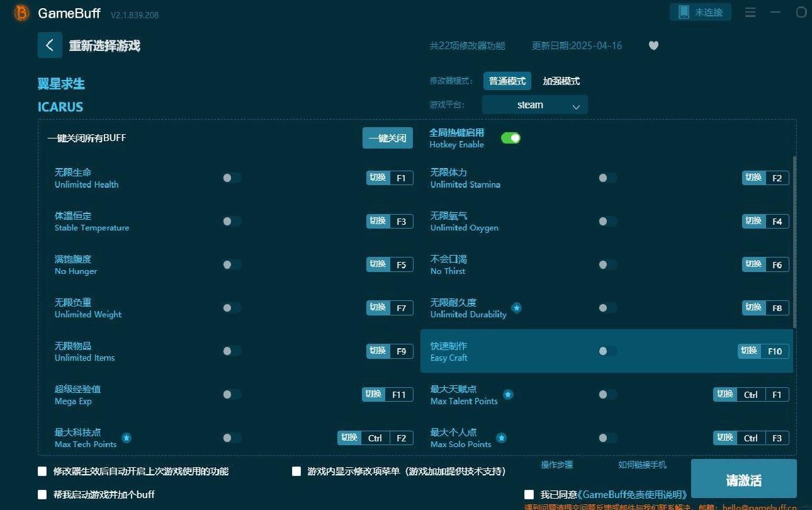Enable Unlimited Stamina toggle
The image size is (812, 510).
coord(607,178)
